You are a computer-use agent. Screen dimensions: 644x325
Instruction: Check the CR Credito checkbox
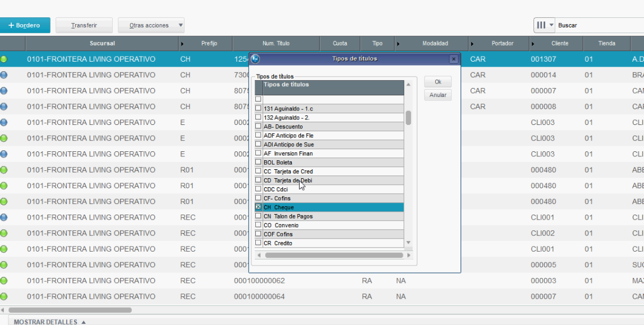pos(259,243)
